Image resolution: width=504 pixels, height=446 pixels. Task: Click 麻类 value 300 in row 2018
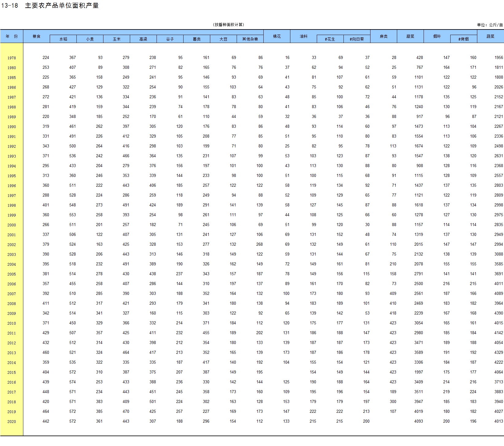tap(393, 401)
